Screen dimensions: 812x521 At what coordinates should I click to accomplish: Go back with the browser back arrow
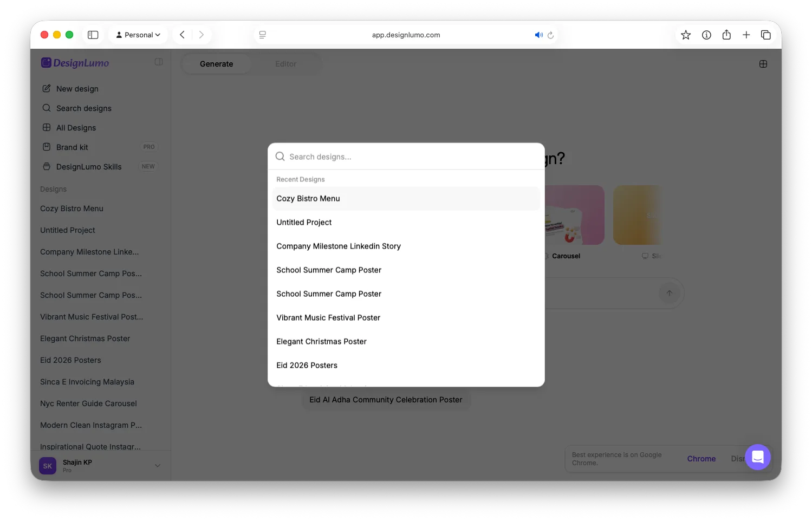pyautogui.click(x=183, y=35)
